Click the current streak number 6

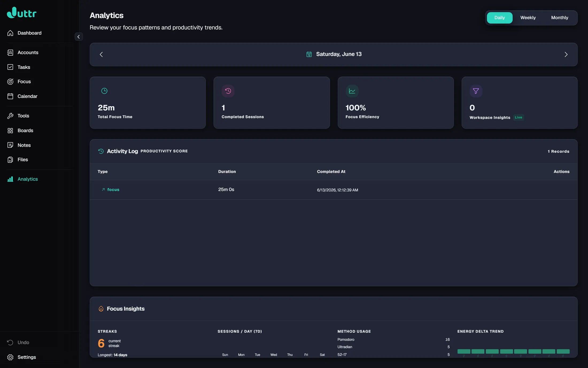[x=101, y=343]
